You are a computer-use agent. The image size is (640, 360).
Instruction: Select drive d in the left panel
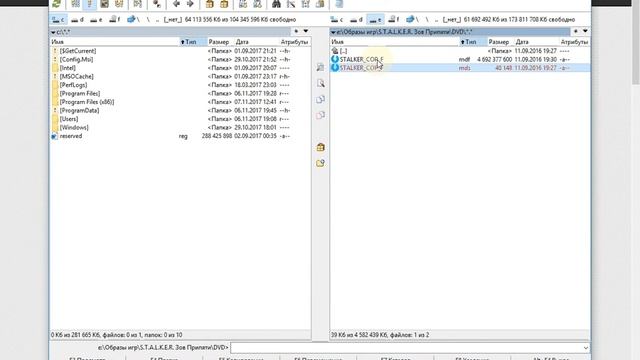pos(77,19)
